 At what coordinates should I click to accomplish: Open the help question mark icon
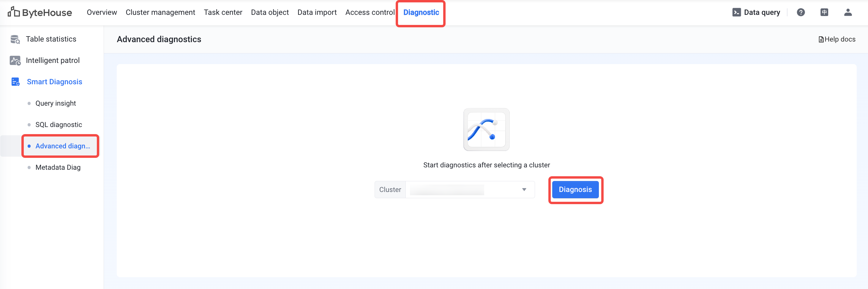tap(801, 12)
